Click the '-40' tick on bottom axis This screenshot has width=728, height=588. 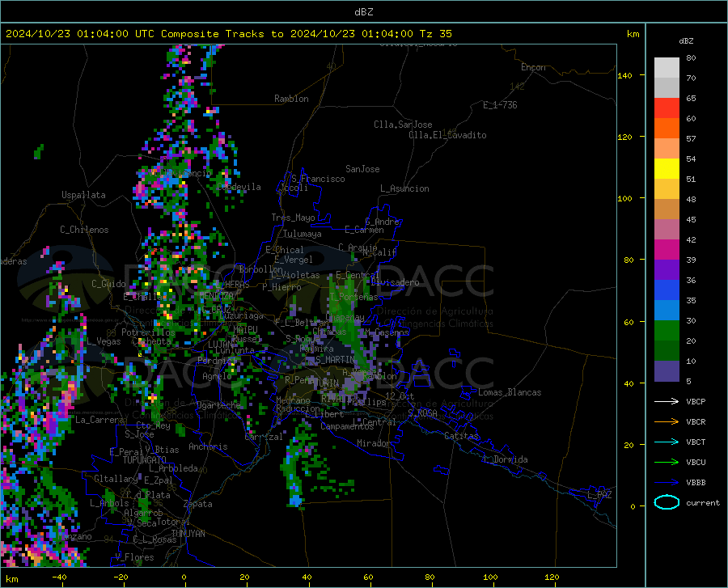pyautogui.click(x=59, y=577)
